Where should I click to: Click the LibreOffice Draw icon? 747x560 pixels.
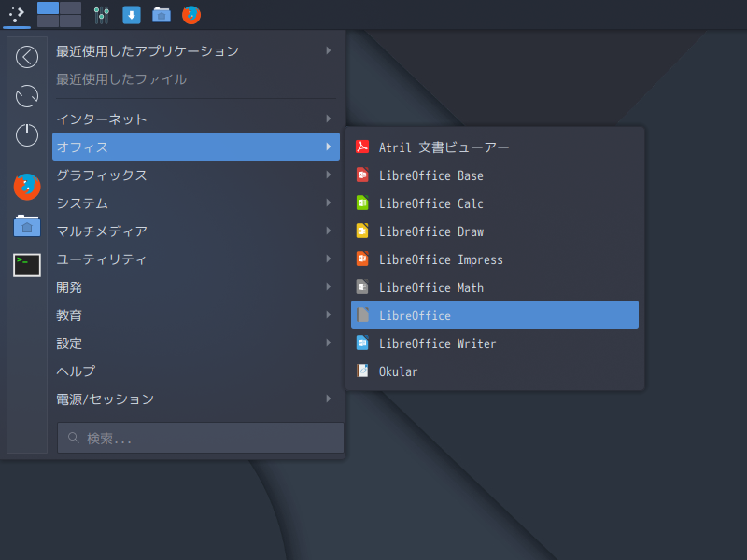pos(362,231)
